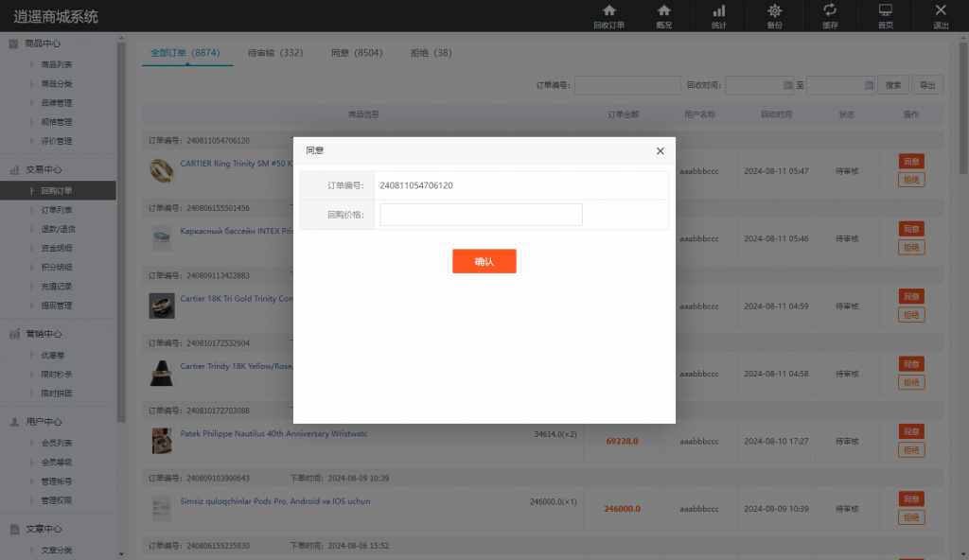Open 限时秒杀 in sidebar
Screen dimensions: 969x560
click(x=56, y=374)
